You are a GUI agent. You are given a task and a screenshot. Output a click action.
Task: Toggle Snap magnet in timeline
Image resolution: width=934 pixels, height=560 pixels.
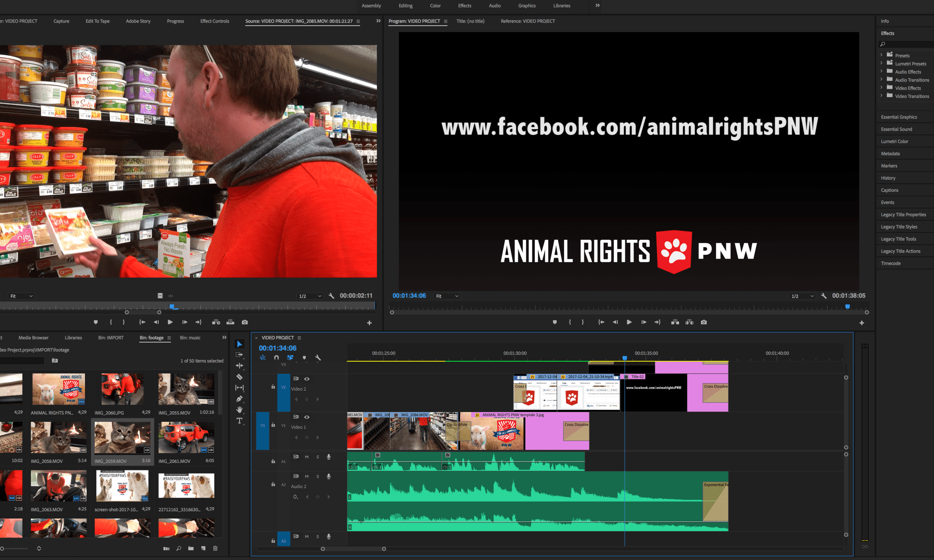[x=276, y=358]
